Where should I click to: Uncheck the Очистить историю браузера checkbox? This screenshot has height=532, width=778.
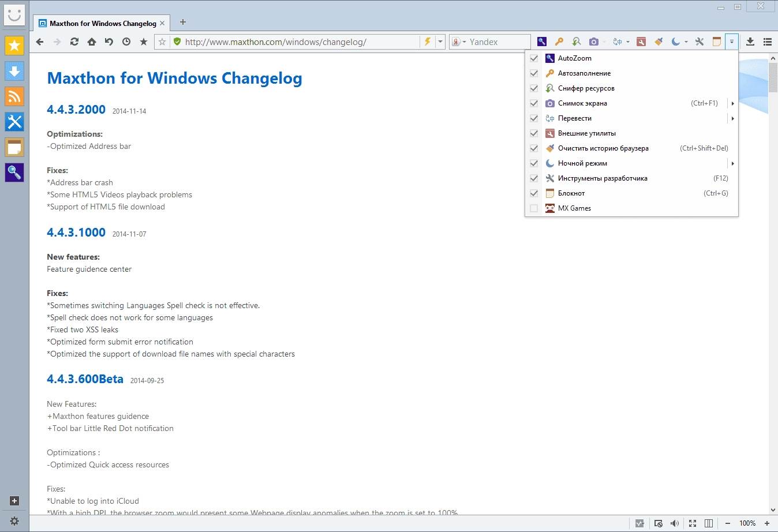coord(534,148)
